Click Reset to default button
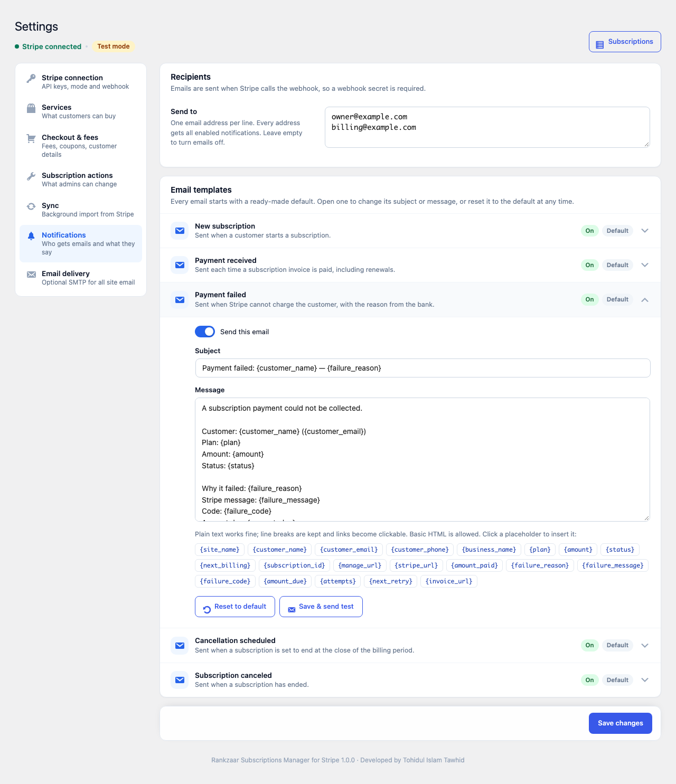Image resolution: width=676 pixels, height=784 pixels. pos(235,607)
